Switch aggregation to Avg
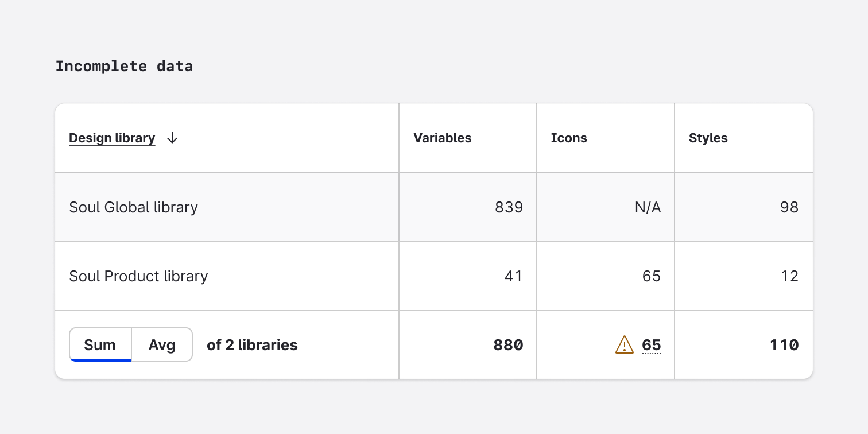The width and height of the screenshot is (868, 434). point(162,344)
